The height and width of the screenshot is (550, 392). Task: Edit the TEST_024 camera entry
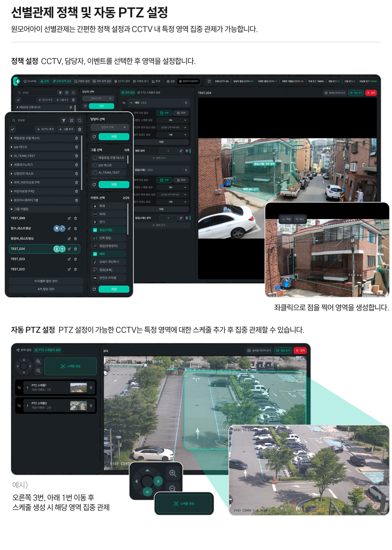tap(69, 249)
